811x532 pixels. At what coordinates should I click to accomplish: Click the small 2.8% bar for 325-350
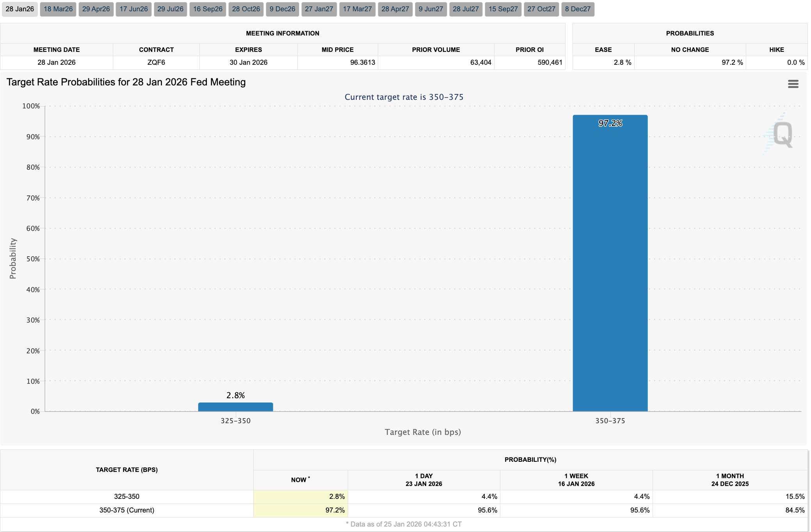coord(235,407)
